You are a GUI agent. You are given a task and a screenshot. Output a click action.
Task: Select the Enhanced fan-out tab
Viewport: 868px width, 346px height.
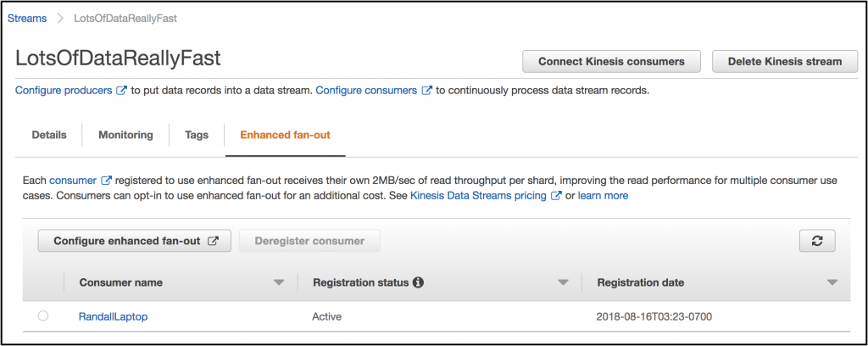click(285, 135)
